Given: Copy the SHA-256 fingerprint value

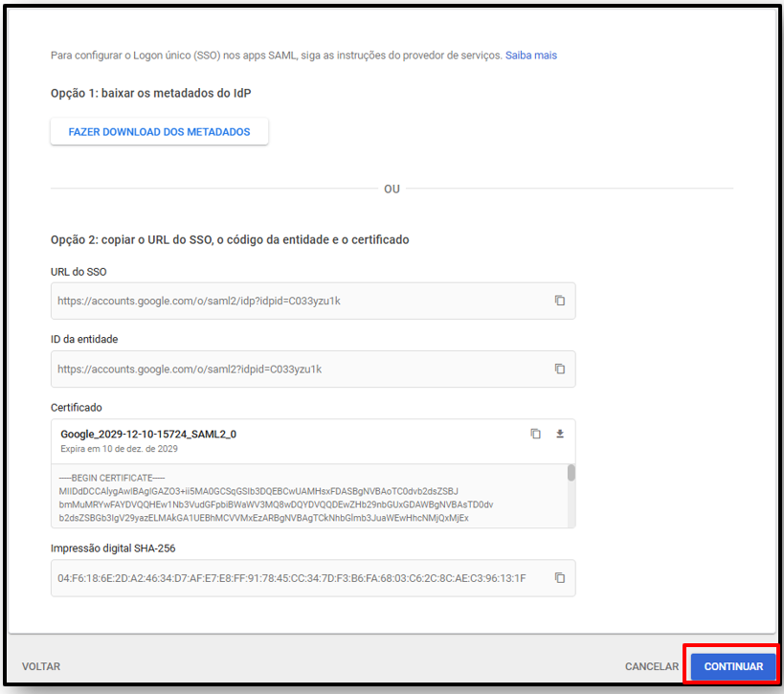Looking at the screenshot, I should [x=559, y=578].
